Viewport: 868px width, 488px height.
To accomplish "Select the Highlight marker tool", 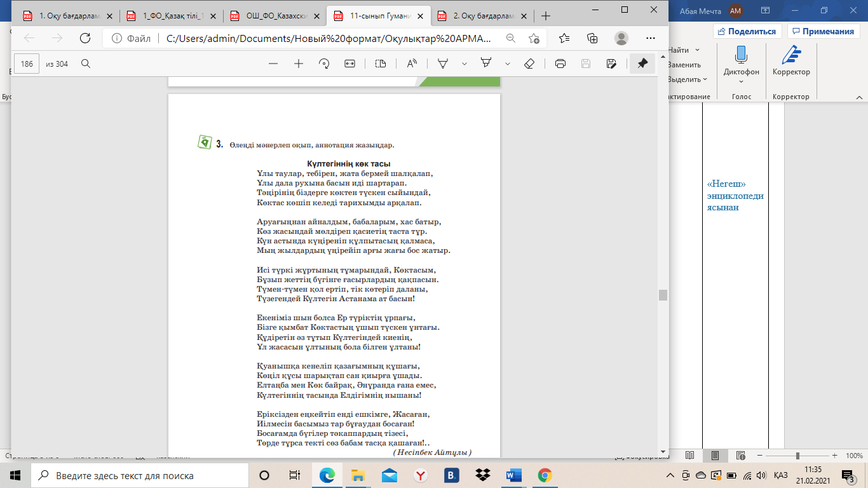I will pyautogui.click(x=487, y=64).
